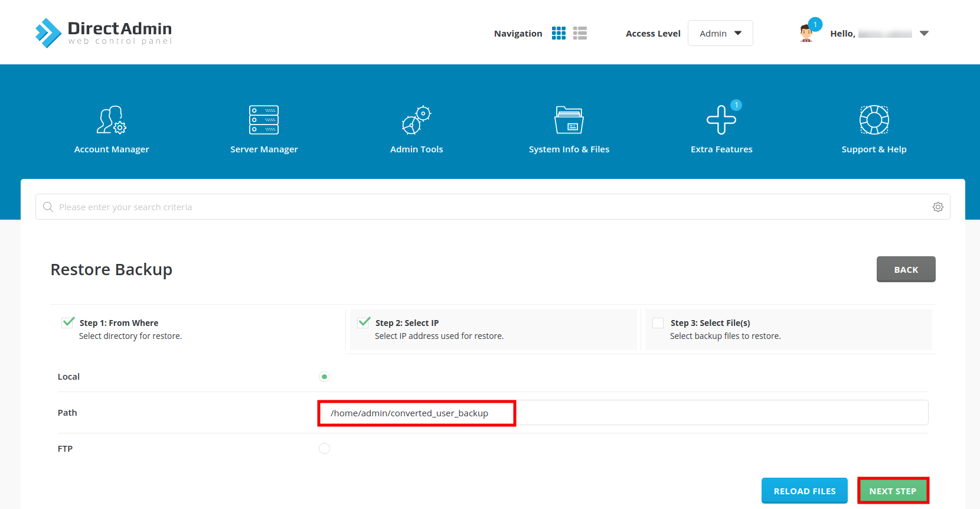
Task: Click the NEXT STEP button
Action: point(893,491)
